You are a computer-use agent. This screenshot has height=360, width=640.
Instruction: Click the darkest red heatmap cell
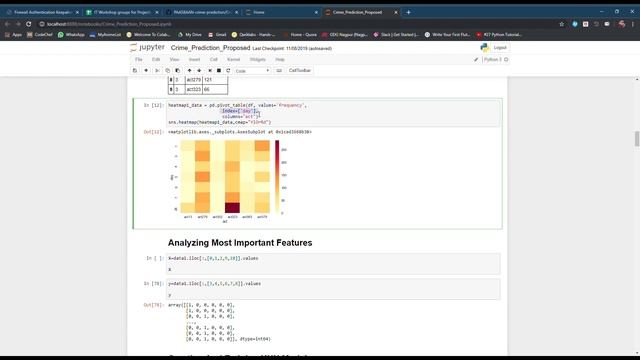pyautogui.click(x=232, y=208)
